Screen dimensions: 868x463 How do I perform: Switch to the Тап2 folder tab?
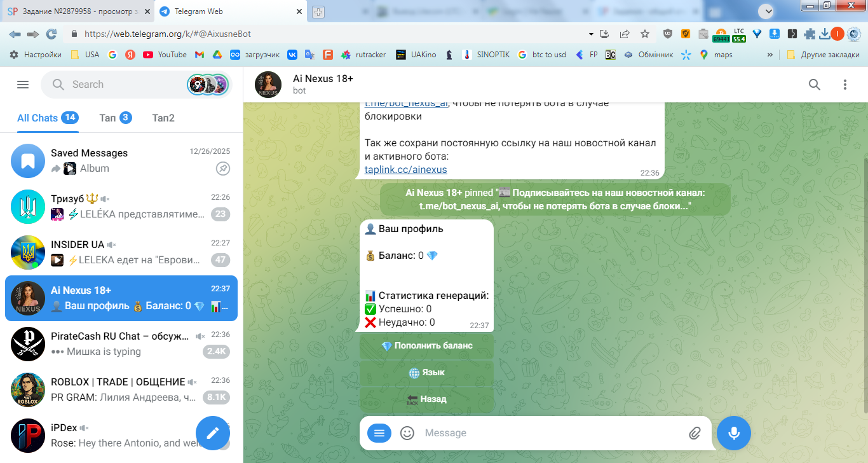[x=163, y=118]
